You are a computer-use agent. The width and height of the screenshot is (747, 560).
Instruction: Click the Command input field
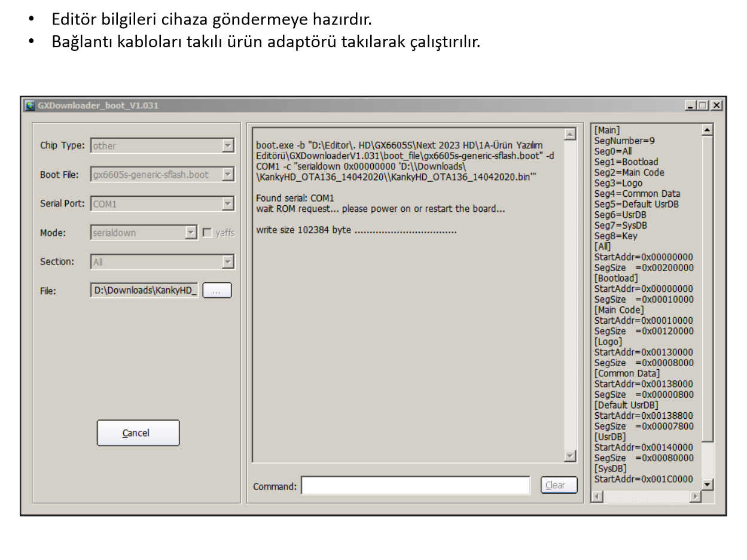coord(416,486)
